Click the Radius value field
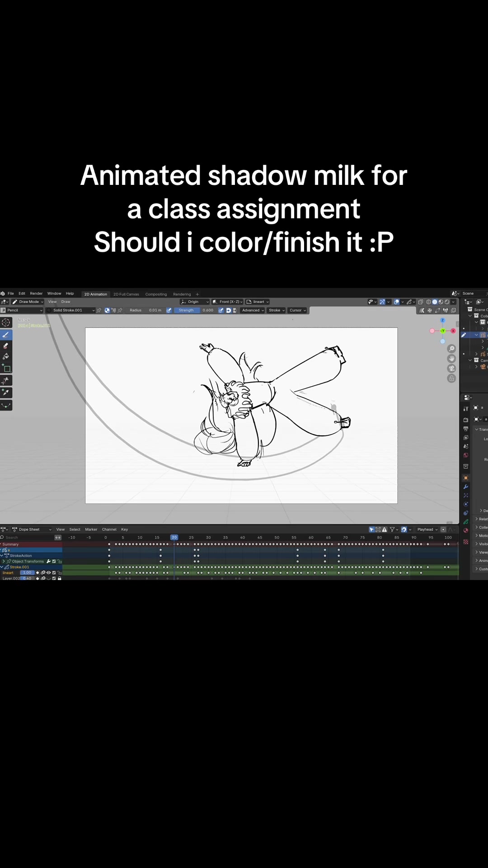Screen dimensions: 488x868 click(x=146, y=311)
